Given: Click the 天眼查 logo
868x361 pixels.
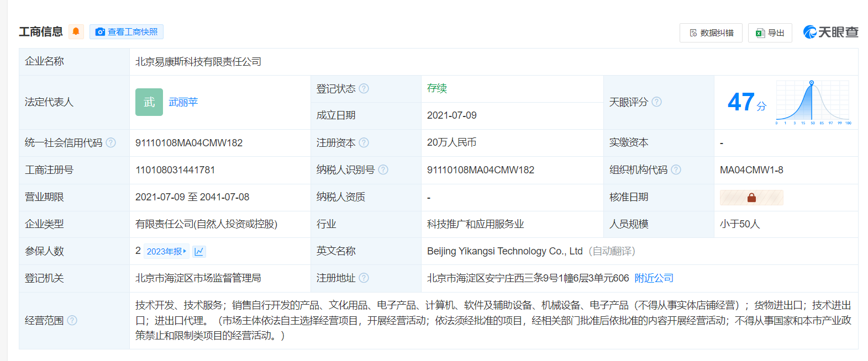Looking at the screenshot, I should pos(830,32).
